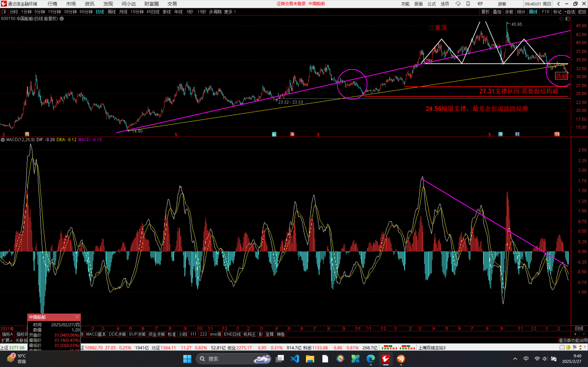
Task: Toggle the 叠加 overlay button
Action: (497, 12)
